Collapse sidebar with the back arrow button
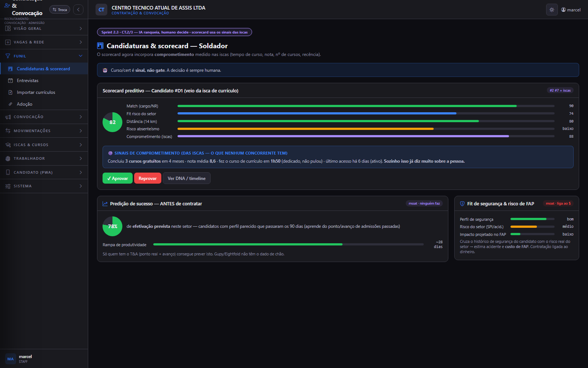Screen dimensions: 588x368 pyautogui.click(x=78, y=10)
